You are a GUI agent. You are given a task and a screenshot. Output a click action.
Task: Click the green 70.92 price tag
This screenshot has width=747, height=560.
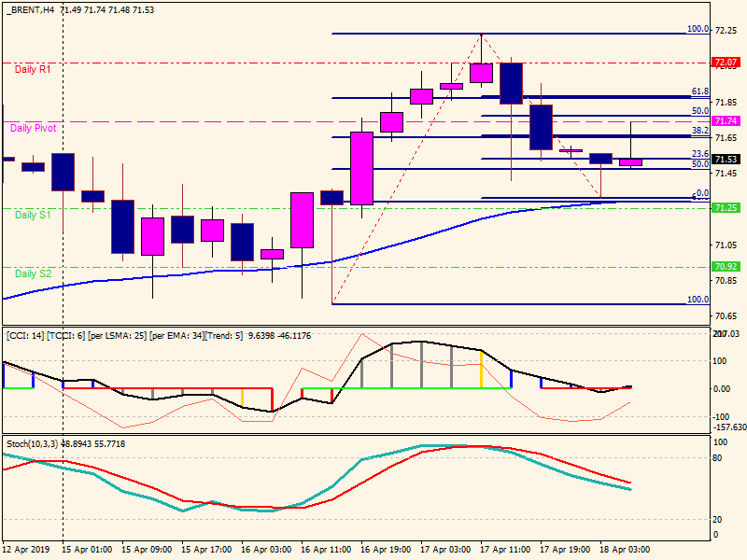coord(726,267)
